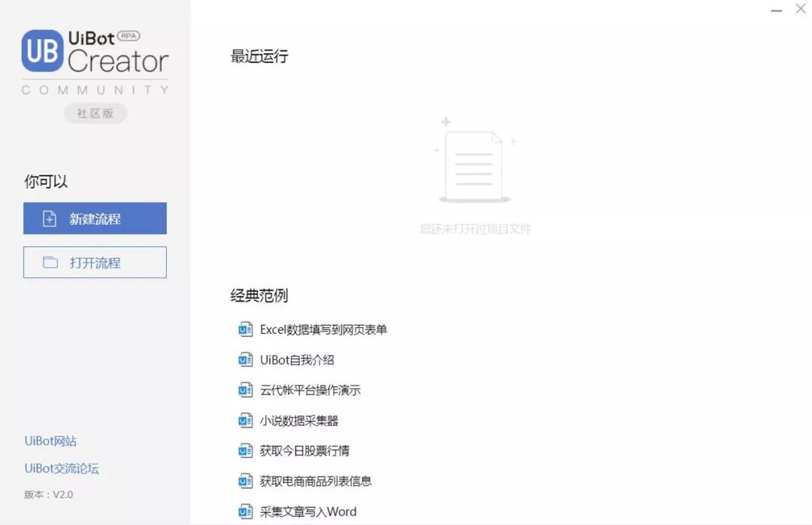Open the 打开流程 button
The width and height of the screenshot is (812, 525).
coord(95,262)
